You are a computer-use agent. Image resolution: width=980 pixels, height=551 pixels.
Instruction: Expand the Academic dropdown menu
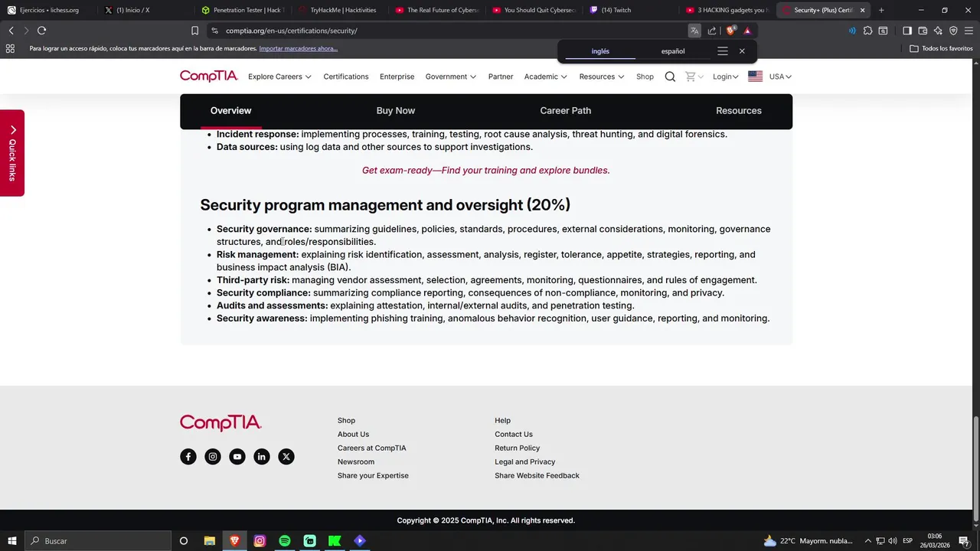(546, 77)
